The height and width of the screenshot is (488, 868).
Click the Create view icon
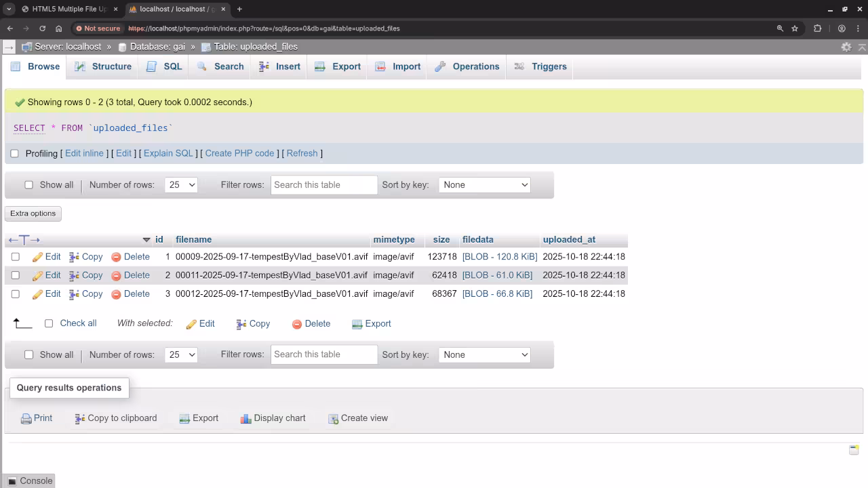[333, 419]
